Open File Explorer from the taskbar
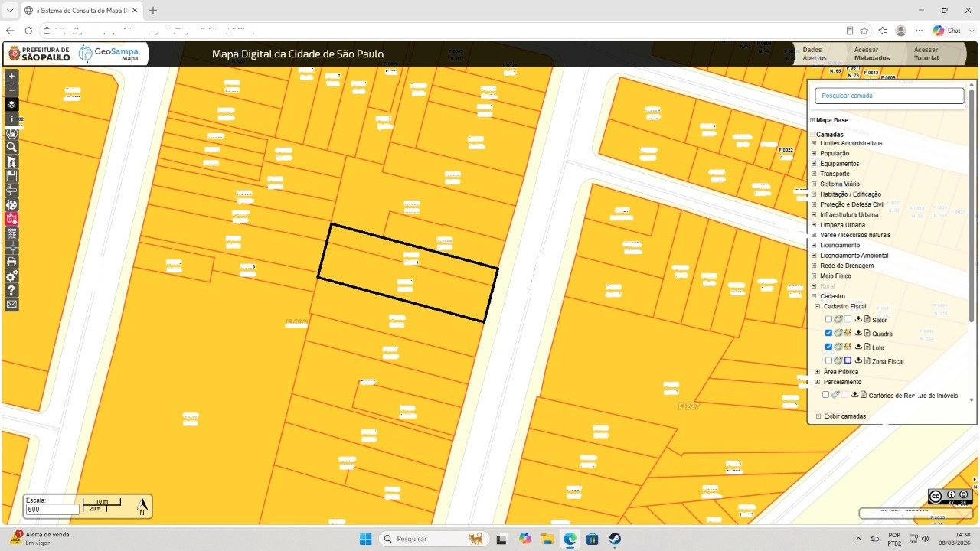This screenshot has width=980, height=551. 547,539
